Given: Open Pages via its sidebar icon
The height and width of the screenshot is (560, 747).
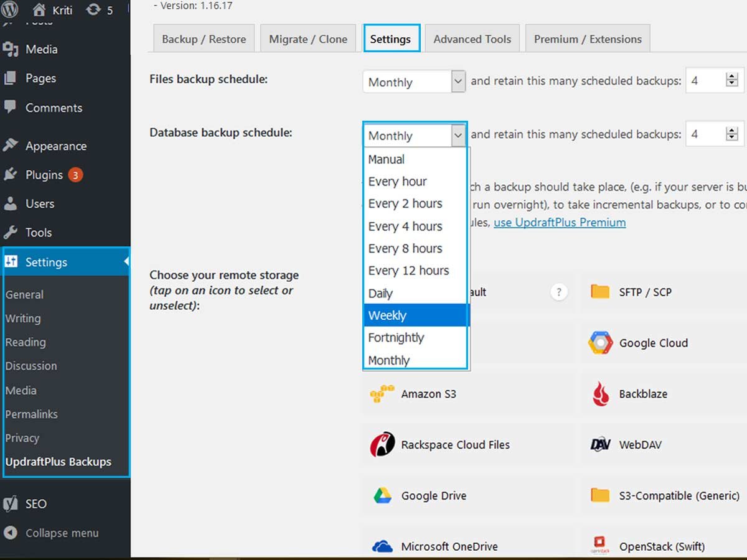Looking at the screenshot, I should click(10, 78).
